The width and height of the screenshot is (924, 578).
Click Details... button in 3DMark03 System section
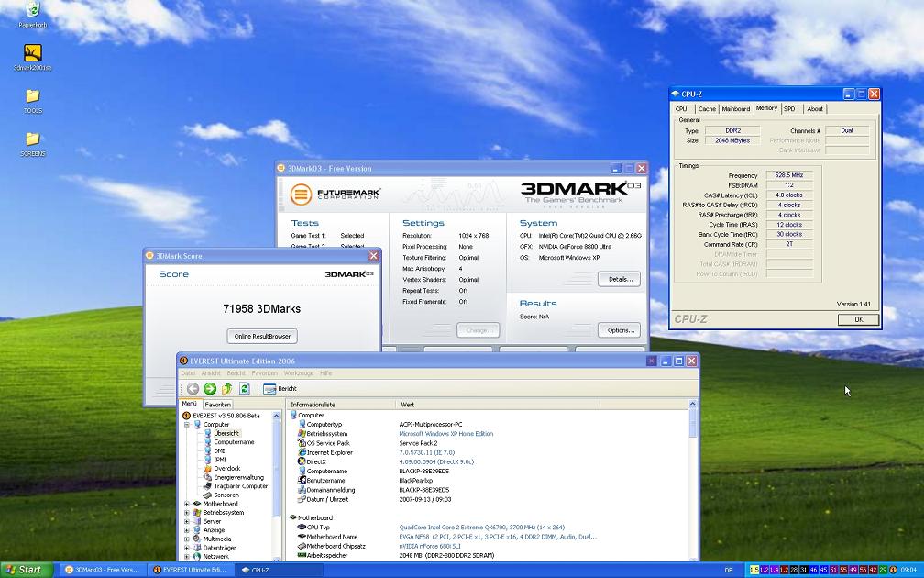coord(620,280)
